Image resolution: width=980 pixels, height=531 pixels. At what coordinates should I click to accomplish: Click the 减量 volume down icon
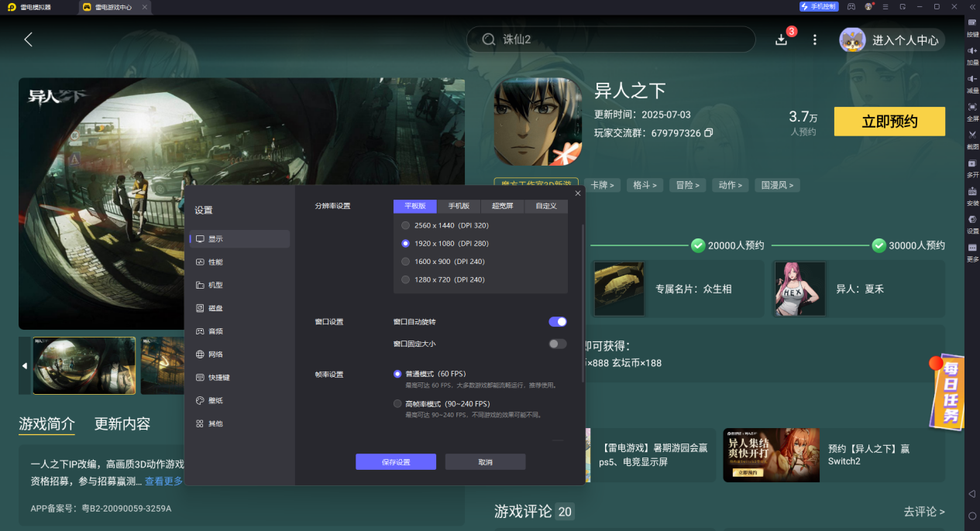coord(972,79)
